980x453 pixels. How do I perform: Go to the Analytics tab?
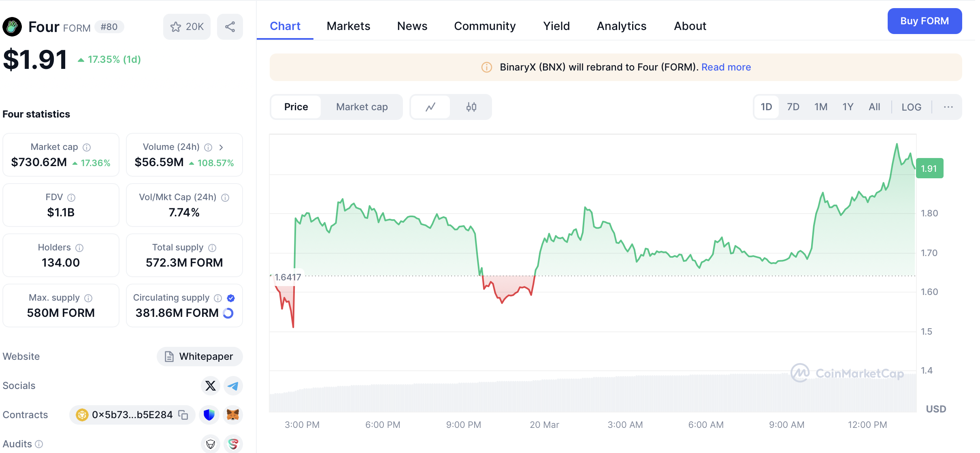coord(621,26)
